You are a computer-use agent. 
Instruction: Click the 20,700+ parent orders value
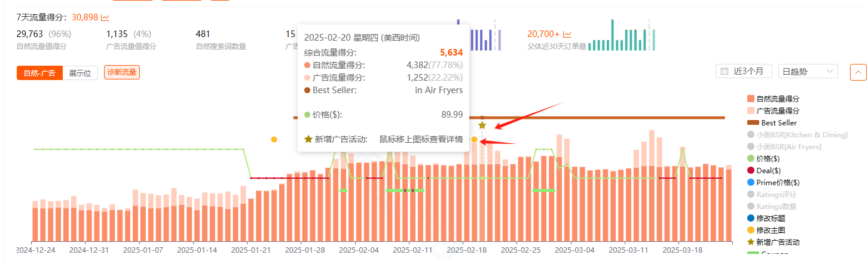(543, 35)
